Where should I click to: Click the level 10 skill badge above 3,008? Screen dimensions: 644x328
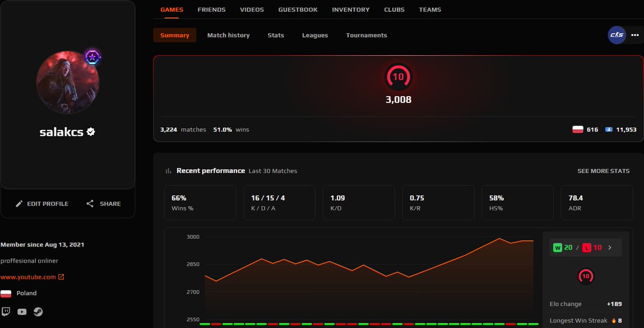click(x=398, y=77)
